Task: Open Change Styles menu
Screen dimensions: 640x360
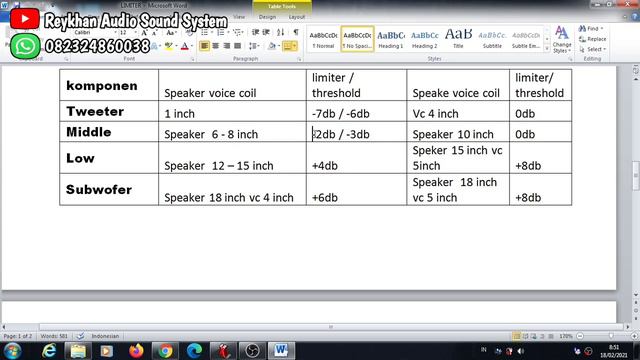Action: pyautogui.click(x=562, y=40)
